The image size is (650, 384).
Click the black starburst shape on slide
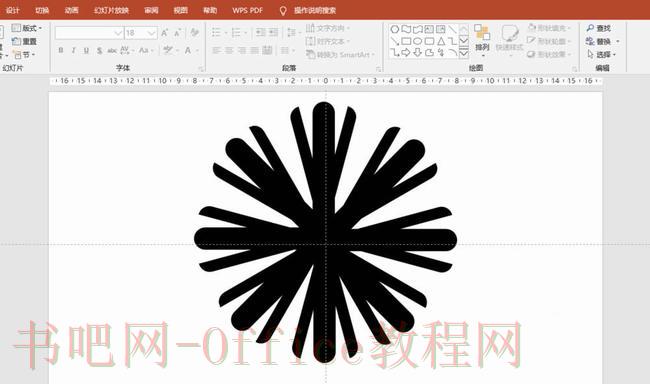click(325, 232)
